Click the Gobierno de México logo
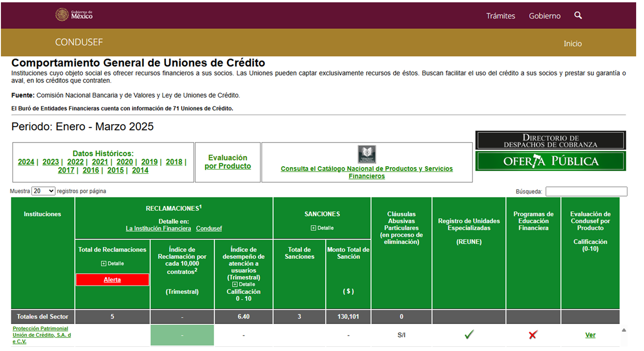The width and height of the screenshot is (644, 351). [x=74, y=15]
